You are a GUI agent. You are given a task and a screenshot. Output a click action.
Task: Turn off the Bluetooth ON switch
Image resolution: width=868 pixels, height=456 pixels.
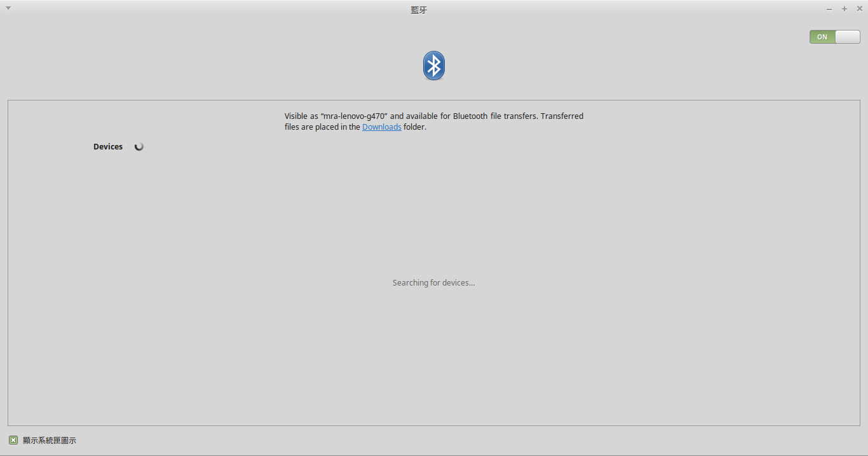tap(834, 37)
